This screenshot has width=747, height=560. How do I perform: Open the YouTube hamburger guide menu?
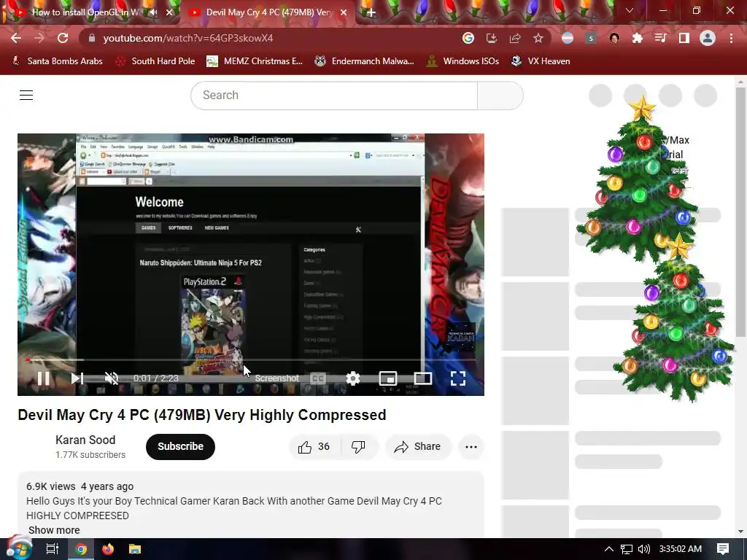[x=26, y=96]
